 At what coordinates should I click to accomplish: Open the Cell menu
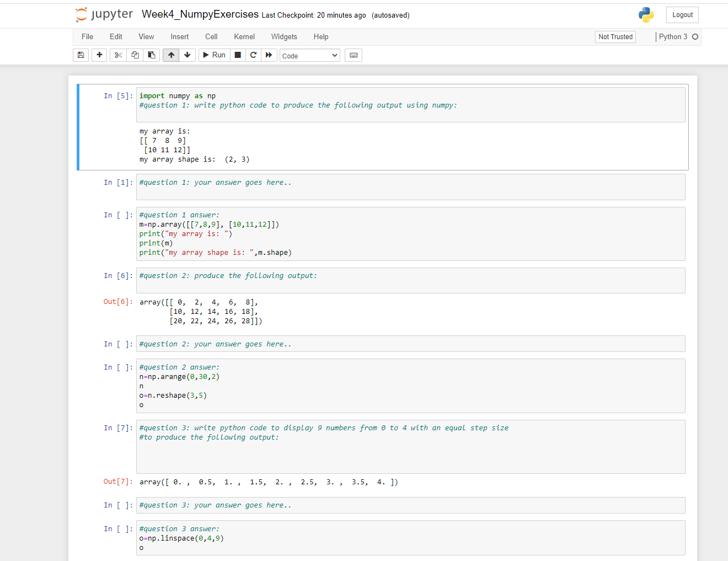[211, 37]
